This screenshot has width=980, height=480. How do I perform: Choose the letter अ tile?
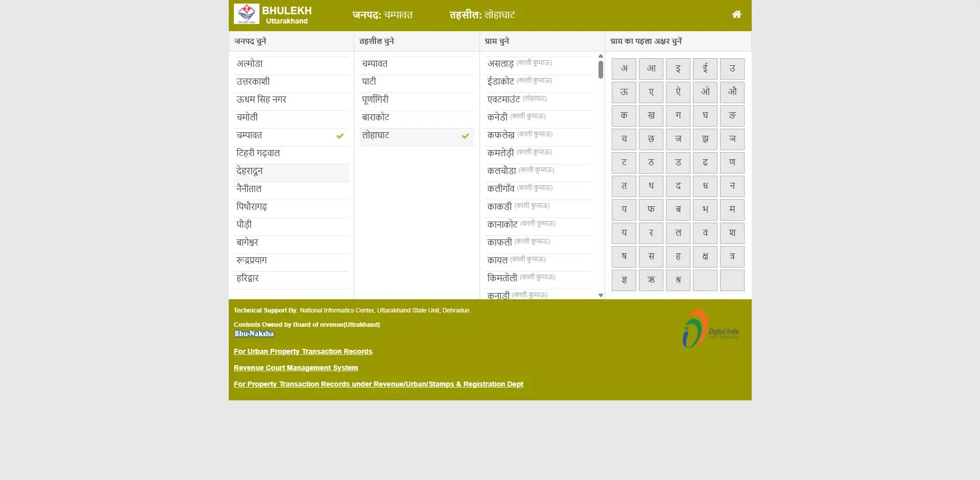point(624,69)
